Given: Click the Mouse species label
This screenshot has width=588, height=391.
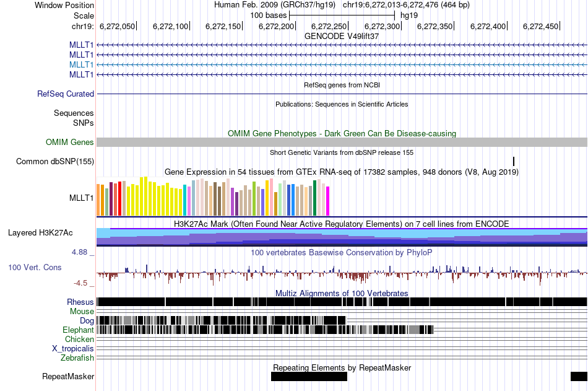Looking at the screenshot, I should 82,311.
